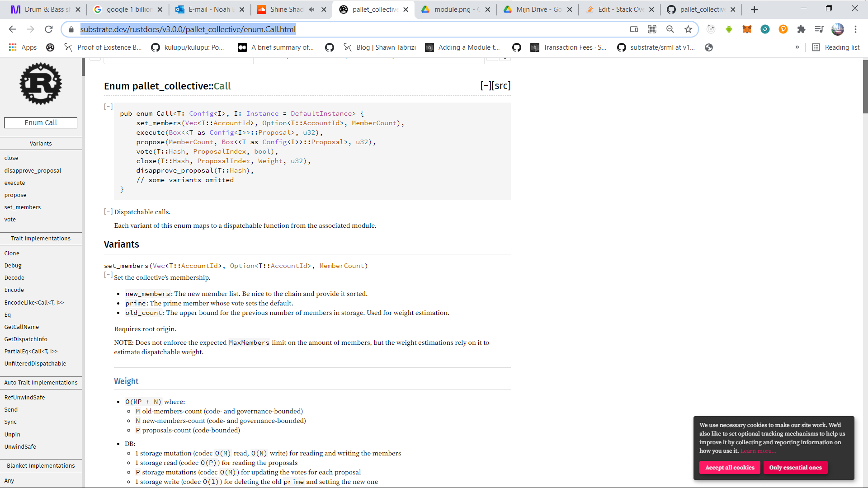Screen dimensions: 868x488
Task: Click the Enum Call sidebar title
Action: coord(41,123)
